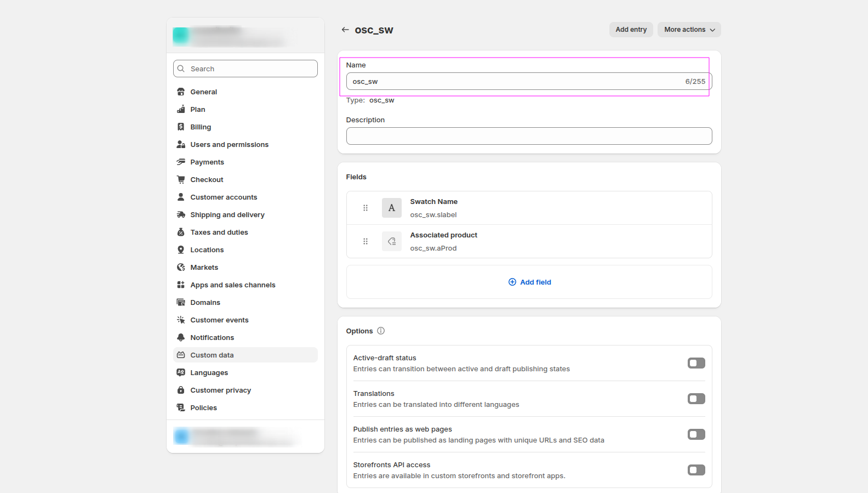Open the Swatch Name field row

coord(529,208)
